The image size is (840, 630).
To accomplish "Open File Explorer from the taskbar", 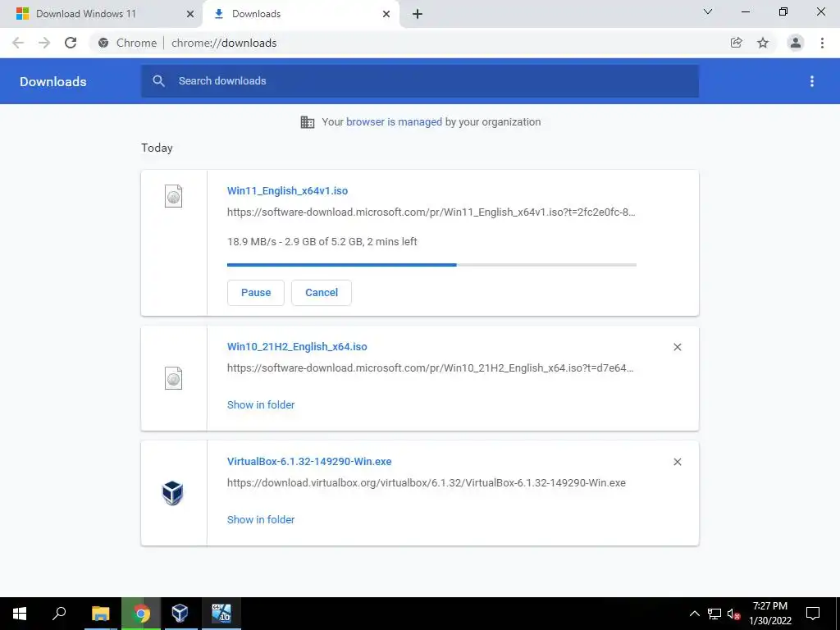I will 100,614.
